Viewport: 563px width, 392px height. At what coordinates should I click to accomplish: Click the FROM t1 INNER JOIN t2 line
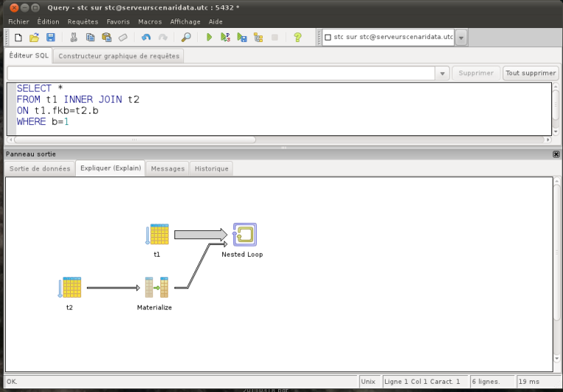[x=78, y=99]
